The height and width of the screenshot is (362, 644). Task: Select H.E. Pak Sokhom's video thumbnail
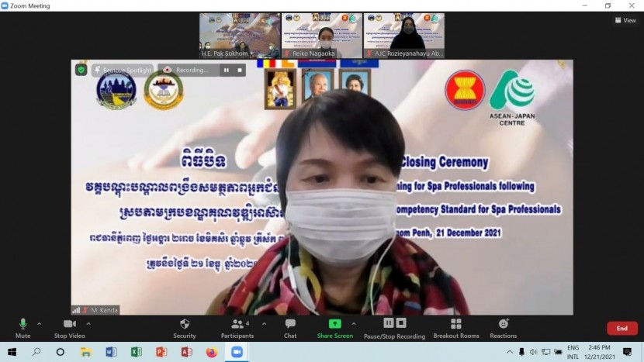239,35
